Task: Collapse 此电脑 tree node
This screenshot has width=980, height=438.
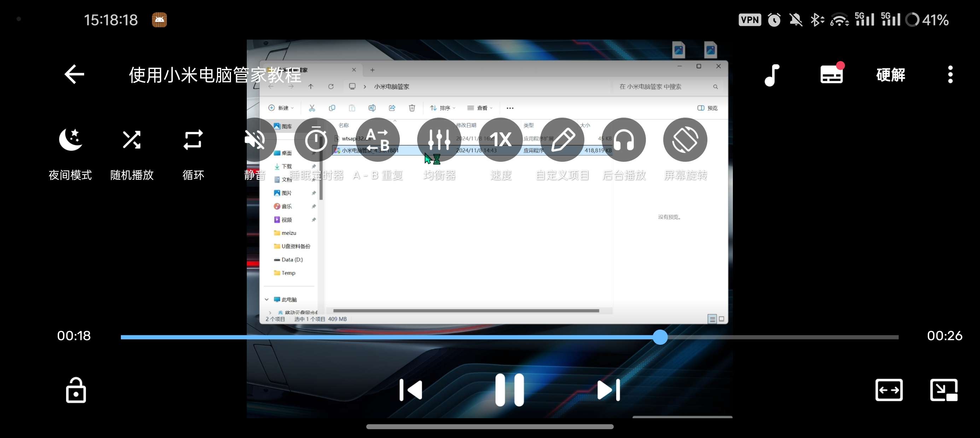Action: [x=266, y=300]
